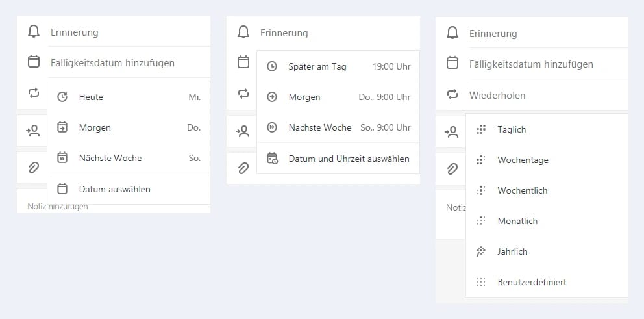Click the repeat arrows icon in left panel

tap(34, 93)
